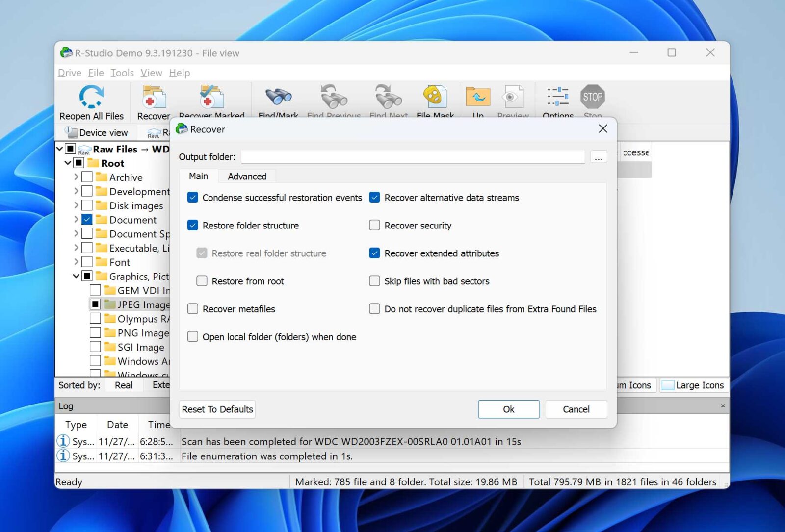
Task: Click the File Mask icon
Action: (434, 97)
